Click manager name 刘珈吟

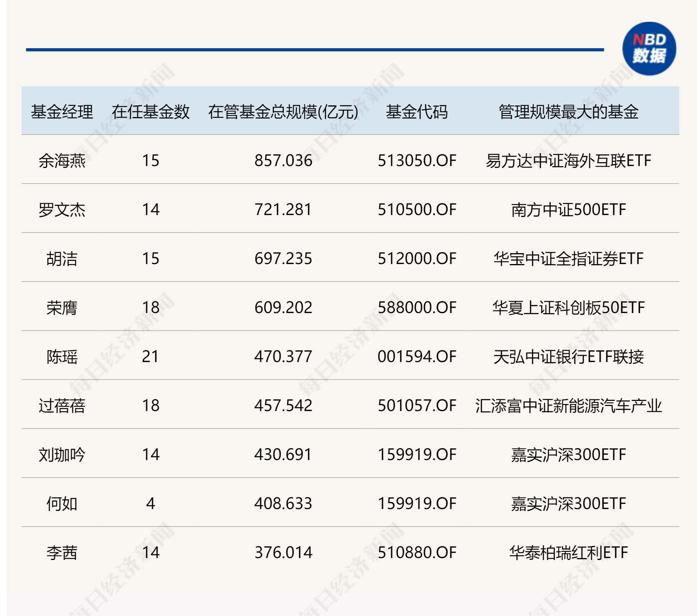coord(62,455)
